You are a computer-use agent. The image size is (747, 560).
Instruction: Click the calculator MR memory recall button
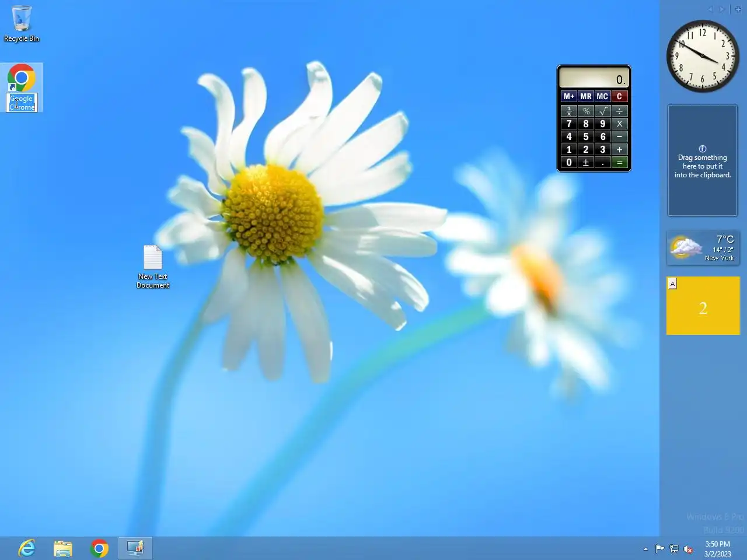click(x=586, y=96)
